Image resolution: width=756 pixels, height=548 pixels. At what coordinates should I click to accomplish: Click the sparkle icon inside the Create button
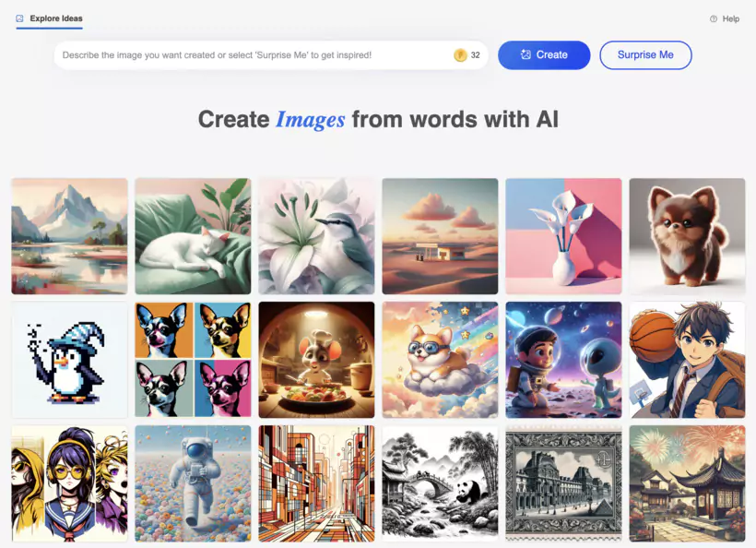527,54
